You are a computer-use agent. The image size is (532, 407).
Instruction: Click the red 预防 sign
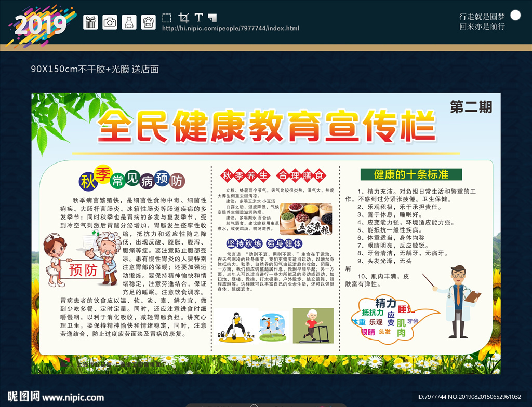coord(84,270)
